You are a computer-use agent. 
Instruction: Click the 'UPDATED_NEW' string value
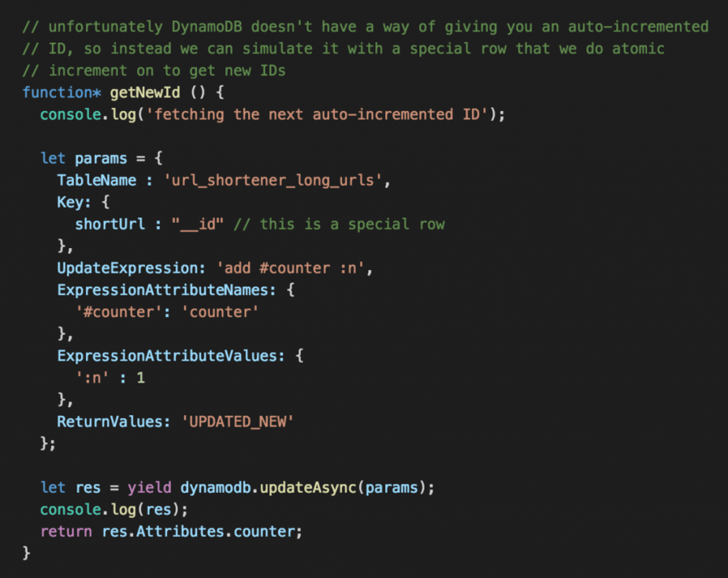pos(237,421)
